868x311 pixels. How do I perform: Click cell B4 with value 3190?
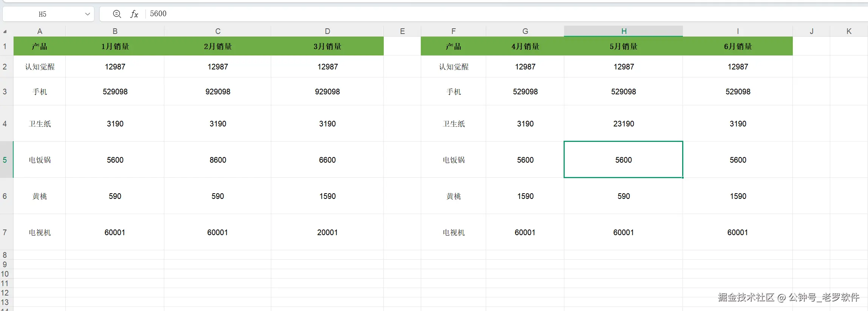pos(115,124)
